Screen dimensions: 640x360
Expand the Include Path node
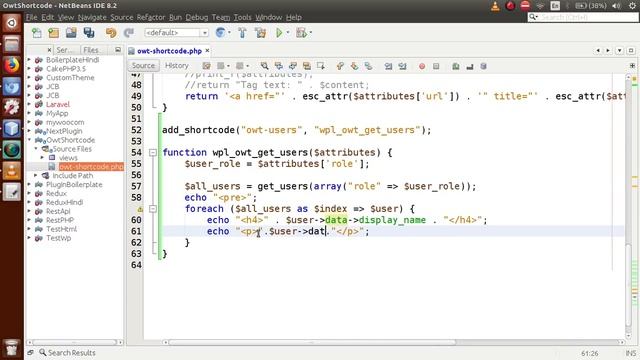click(36, 176)
